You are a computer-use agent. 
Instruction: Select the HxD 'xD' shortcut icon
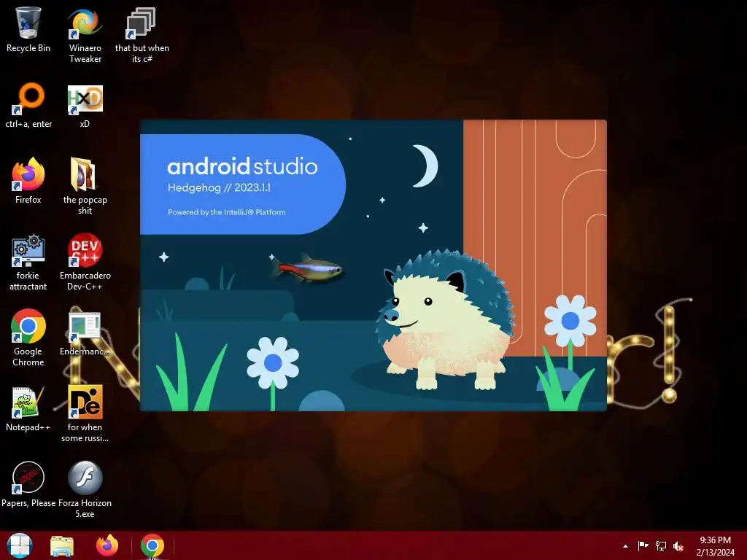point(85,99)
